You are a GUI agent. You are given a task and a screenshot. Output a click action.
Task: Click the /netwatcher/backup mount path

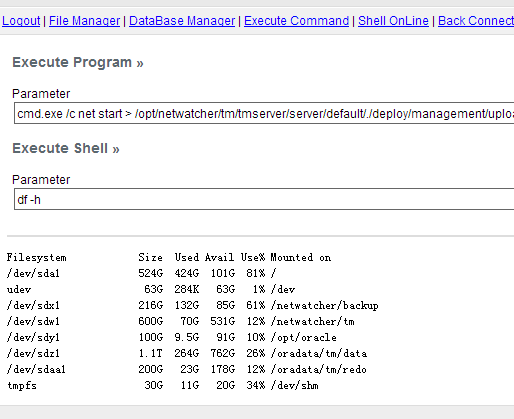coord(325,306)
